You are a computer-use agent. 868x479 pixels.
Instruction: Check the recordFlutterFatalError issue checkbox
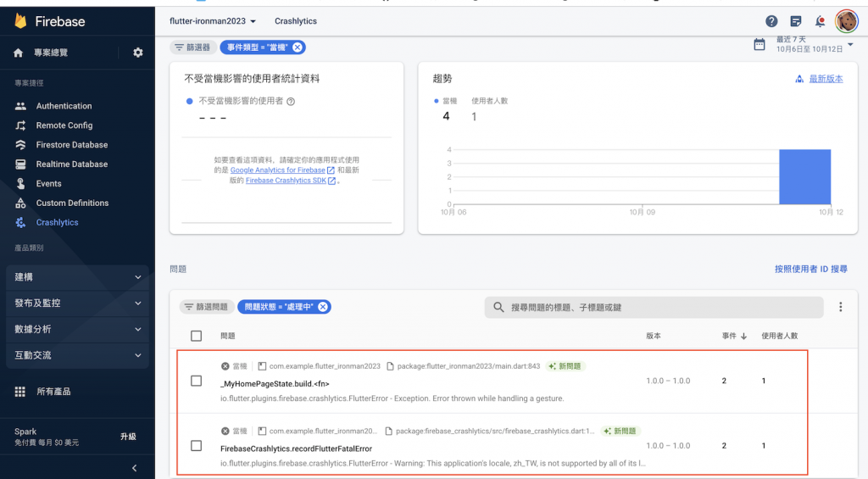pyautogui.click(x=196, y=445)
